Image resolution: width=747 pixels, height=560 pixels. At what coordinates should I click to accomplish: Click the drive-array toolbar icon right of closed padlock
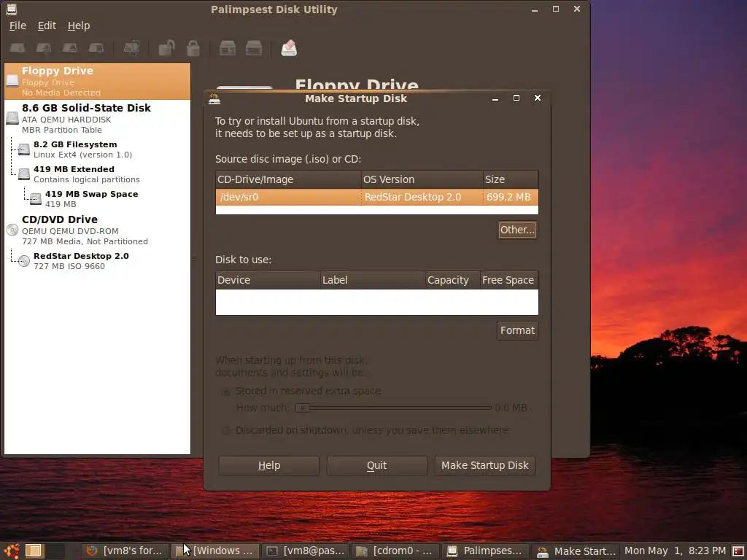coord(228,48)
